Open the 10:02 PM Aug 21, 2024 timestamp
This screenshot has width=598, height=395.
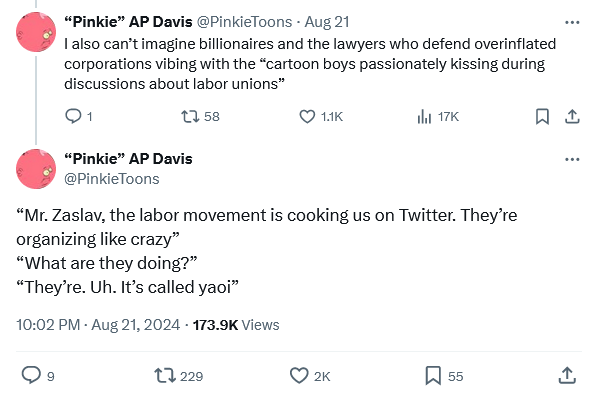tap(98, 325)
